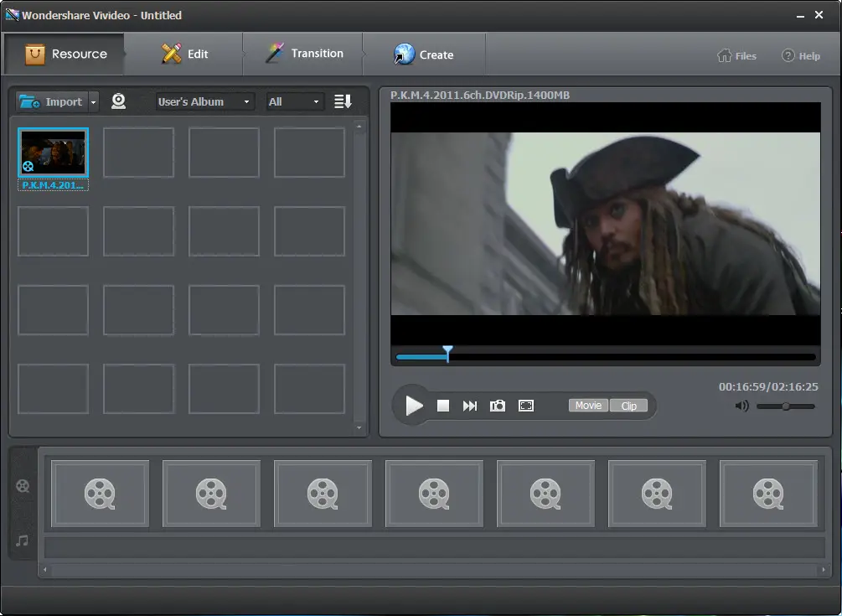
Task: Minimize the Vivideo window
Action: click(800, 16)
